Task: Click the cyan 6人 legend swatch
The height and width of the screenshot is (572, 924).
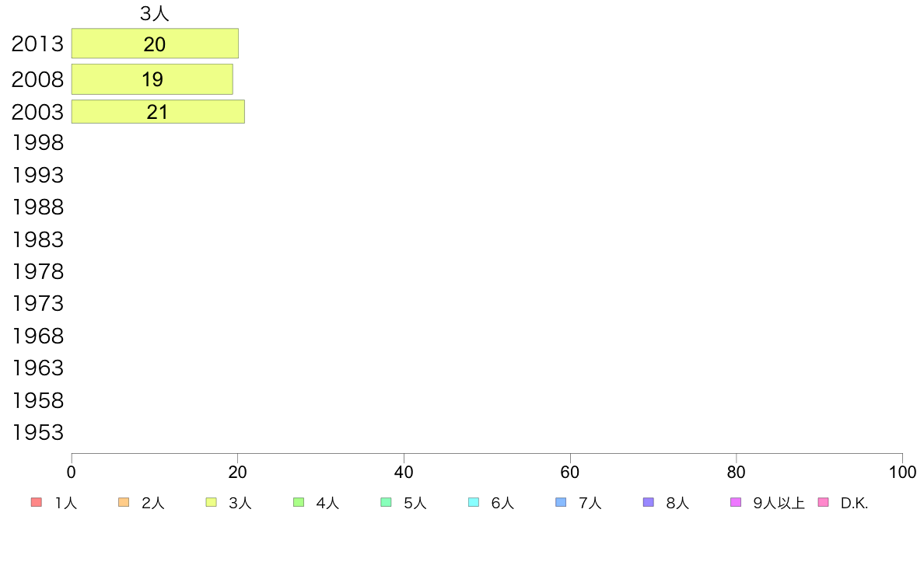Action: (x=473, y=502)
